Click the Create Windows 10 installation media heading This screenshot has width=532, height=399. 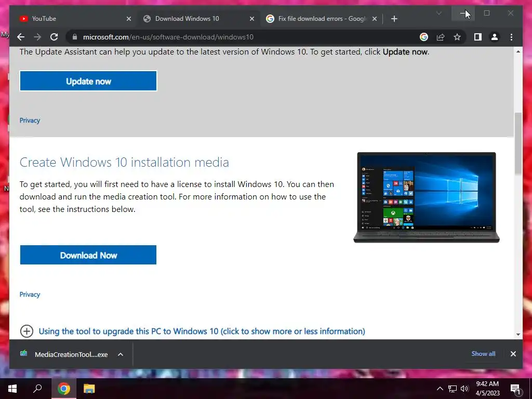(x=124, y=162)
